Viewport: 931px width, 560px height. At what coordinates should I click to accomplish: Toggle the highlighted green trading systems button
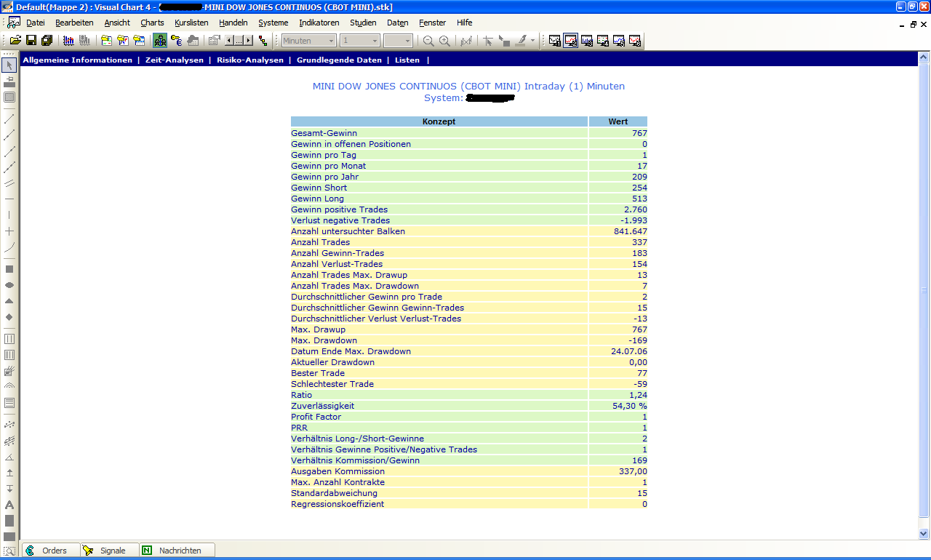pyautogui.click(x=160, y=41)
